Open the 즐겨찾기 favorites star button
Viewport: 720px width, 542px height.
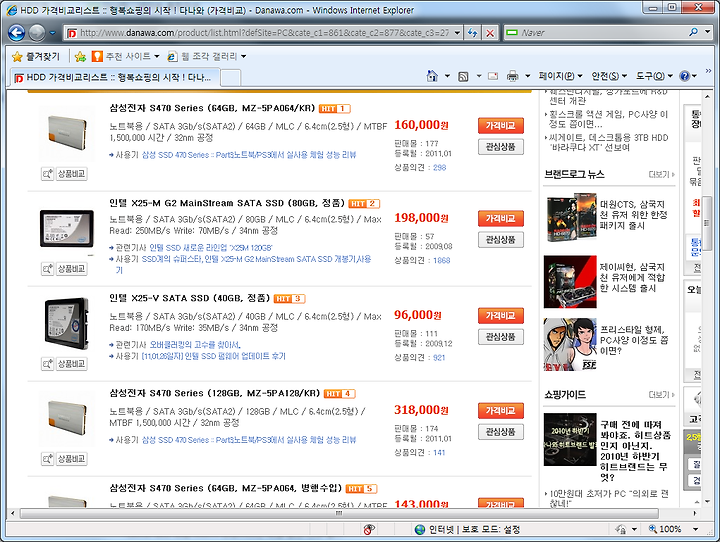[x=36, y=56]
